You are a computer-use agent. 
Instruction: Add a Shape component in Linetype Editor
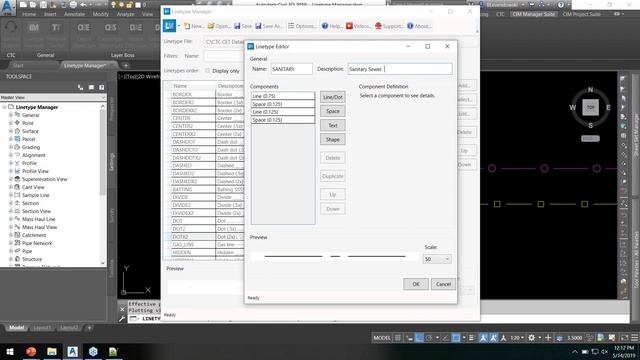coord(333,140)
